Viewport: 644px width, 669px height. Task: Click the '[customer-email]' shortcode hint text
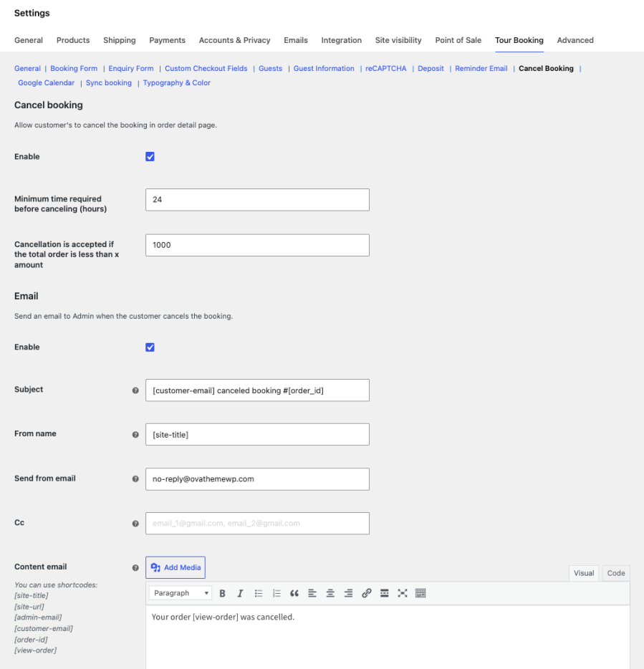pyautogui.click(x=44, y=628)
